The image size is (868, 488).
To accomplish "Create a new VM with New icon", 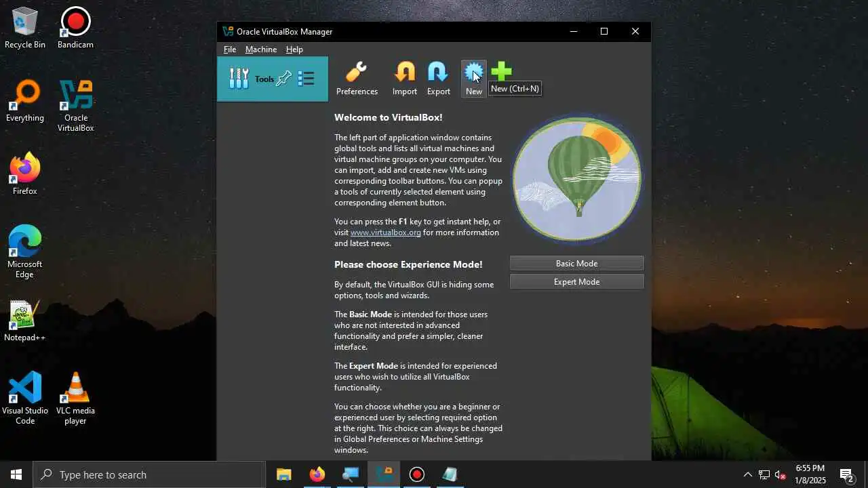I will click(x=473, y=79).
